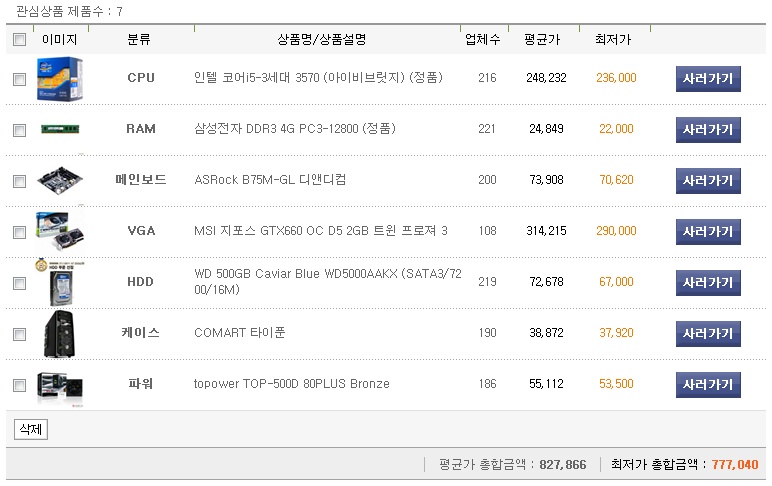Click the MSI GTX660 graphics card image

tap(59, 231)
